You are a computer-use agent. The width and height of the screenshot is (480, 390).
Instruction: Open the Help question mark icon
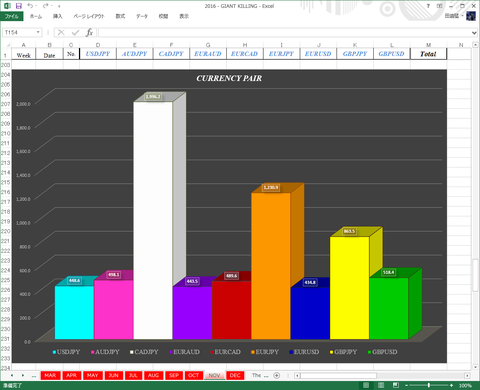tap(428, 6)
